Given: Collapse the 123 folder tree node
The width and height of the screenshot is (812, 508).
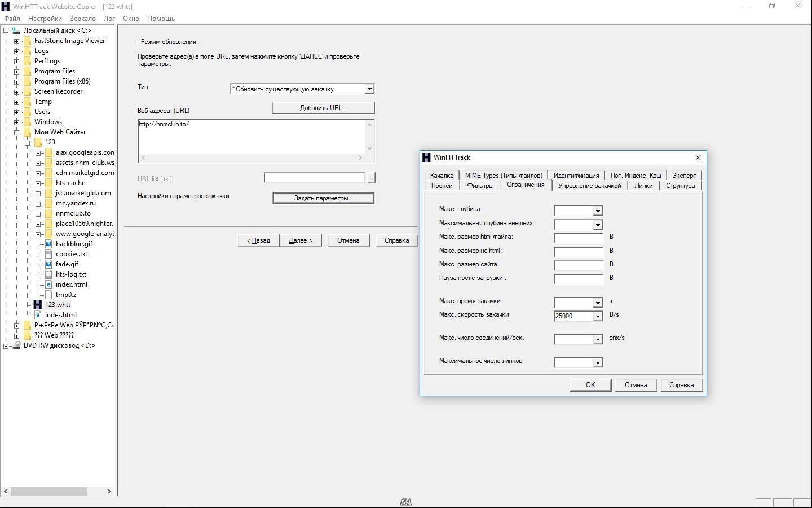Looking at the screenshot, I should tap(28, 143).
